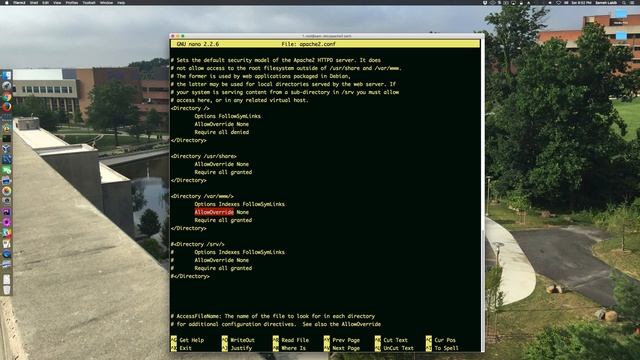Click the '<Directory />' line
Screen dimensions: 640x360
click(190, 108)
